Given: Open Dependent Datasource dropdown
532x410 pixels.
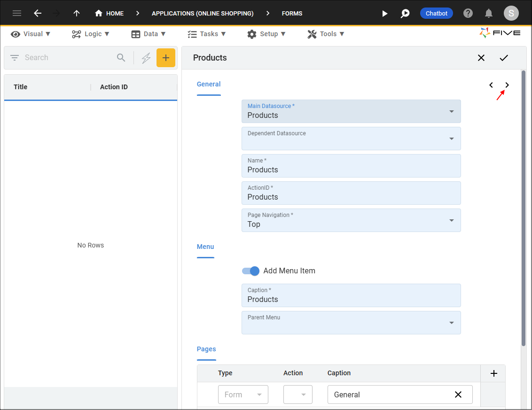Looking at the screenshot, I should pyautogui.click(x=351, y=139).
